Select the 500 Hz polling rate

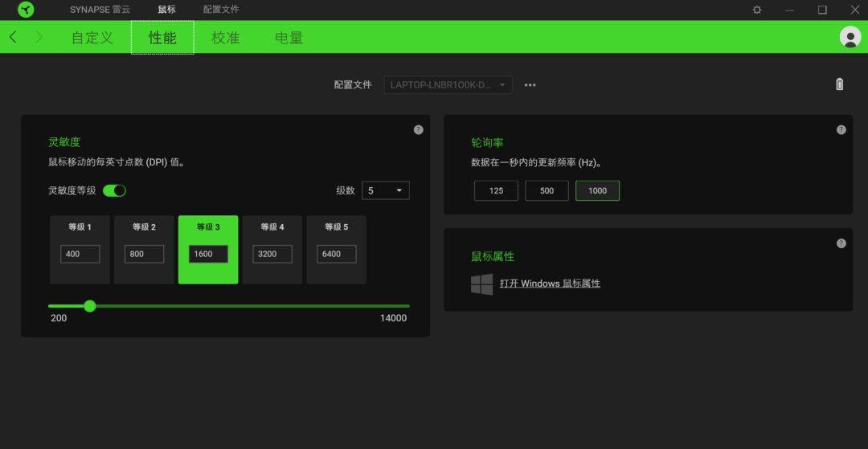pos(547,191)
